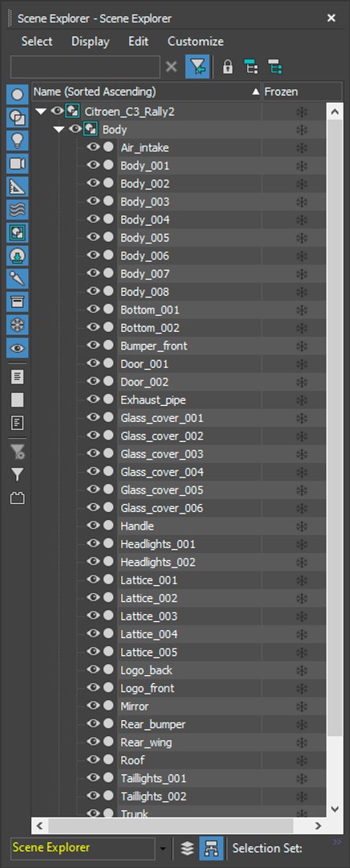Click the bottom sidebar box-shaped icon
This screenshot has width=350, height=868.
pos(17,498)
